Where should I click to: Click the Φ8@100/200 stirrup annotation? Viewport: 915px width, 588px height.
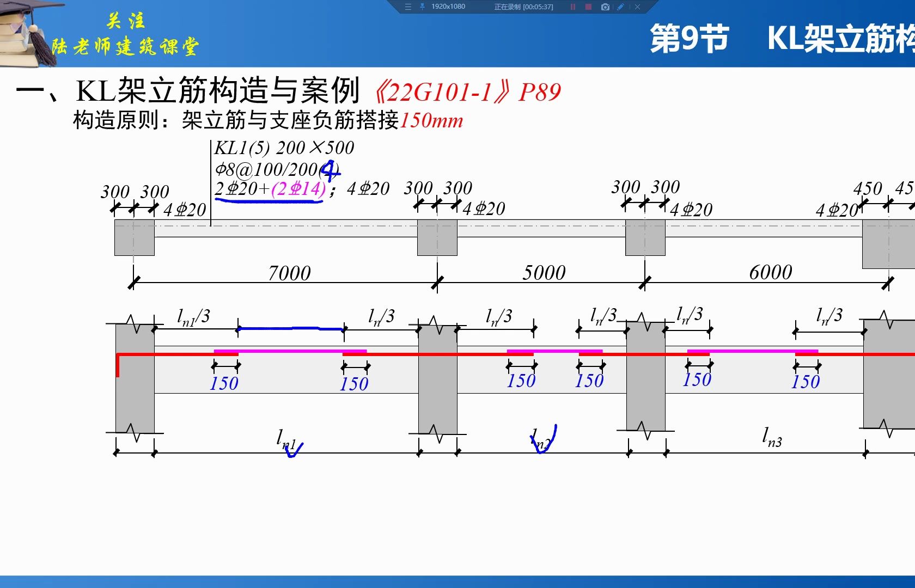coord(277,169)
